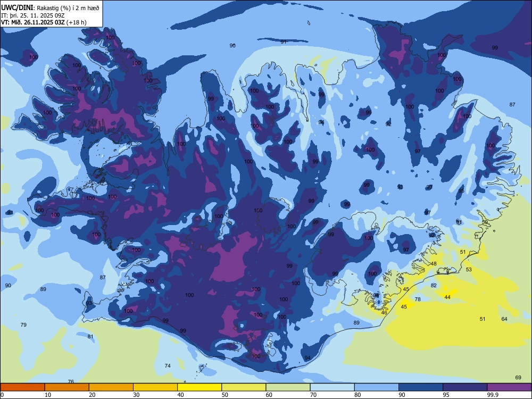The width and height of the screenshot is (532, 399).
Task: Click the purple 99.9+ legend swatch
Action: (509, 387)
